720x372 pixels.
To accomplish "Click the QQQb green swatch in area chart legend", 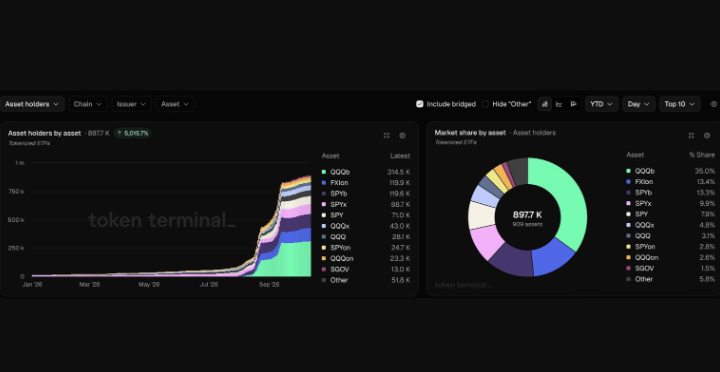I will point(324,172).
